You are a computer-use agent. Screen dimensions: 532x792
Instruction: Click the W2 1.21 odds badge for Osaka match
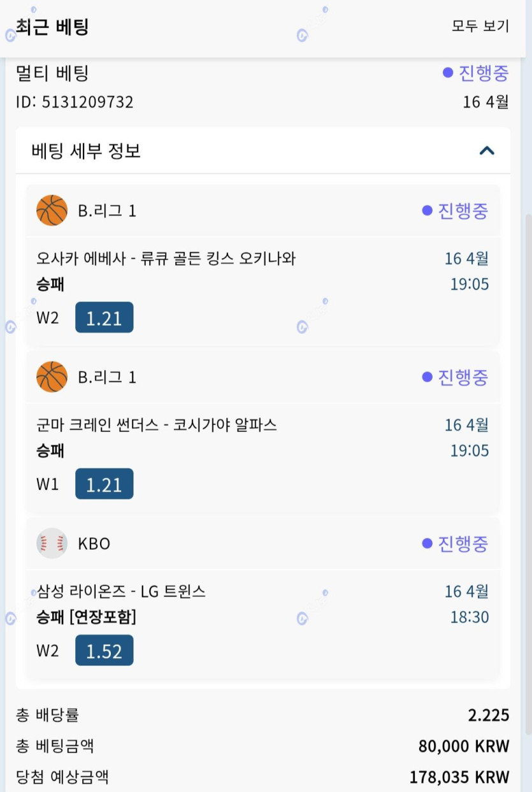pos(104,317)
